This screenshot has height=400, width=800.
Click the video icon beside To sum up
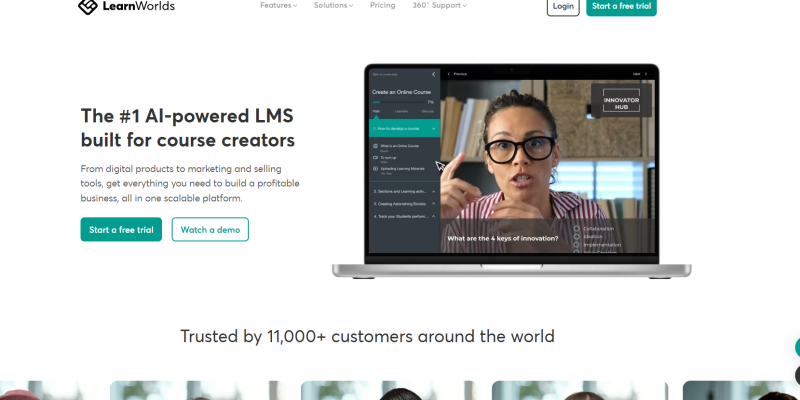click(x=376, y=158)
